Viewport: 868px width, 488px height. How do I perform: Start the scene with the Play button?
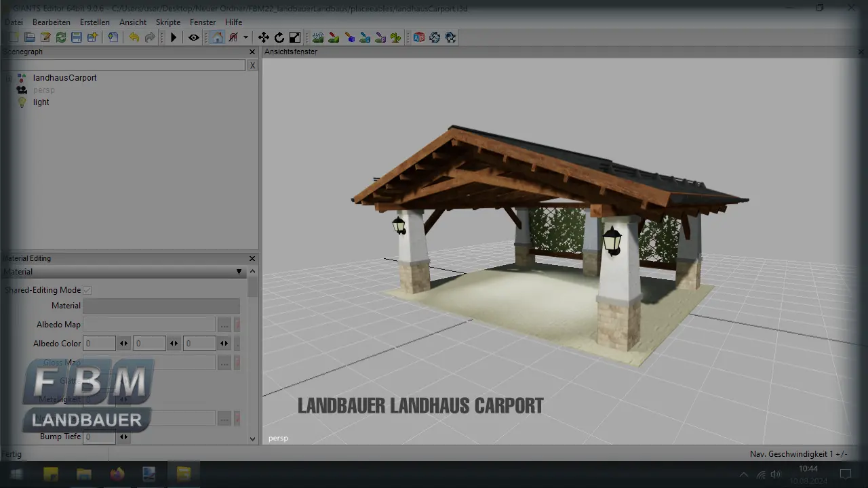(x=173, y=37)
